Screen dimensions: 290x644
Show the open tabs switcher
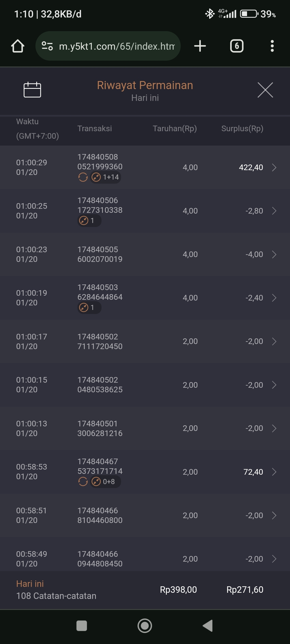[x=237, y=46]
